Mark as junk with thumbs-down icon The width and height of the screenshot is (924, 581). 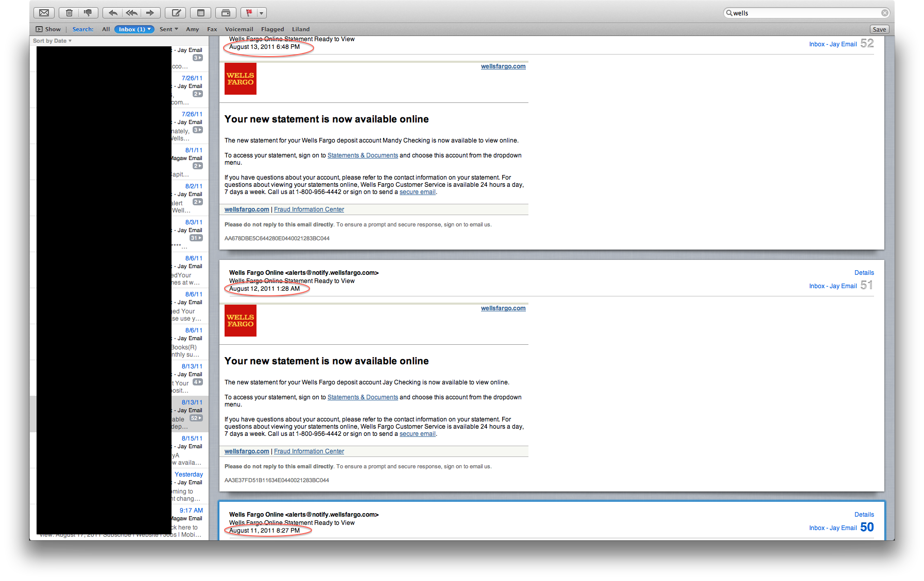[x=88, y=13]
